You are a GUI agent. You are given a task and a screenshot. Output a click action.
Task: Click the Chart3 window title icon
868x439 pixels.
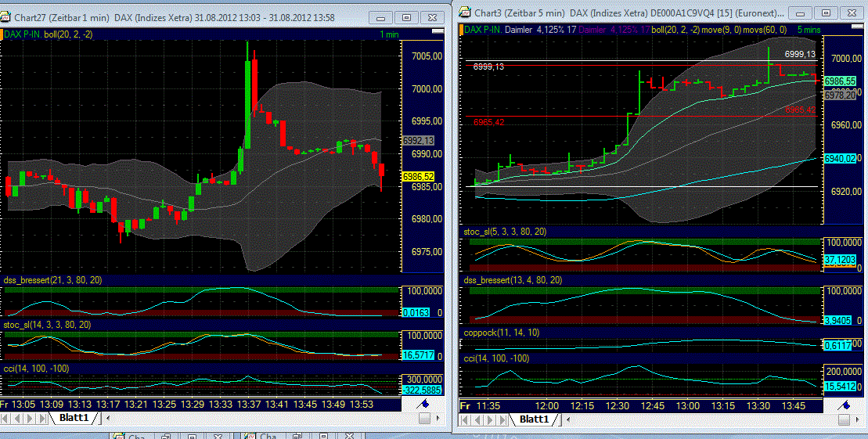pos(464,13)
